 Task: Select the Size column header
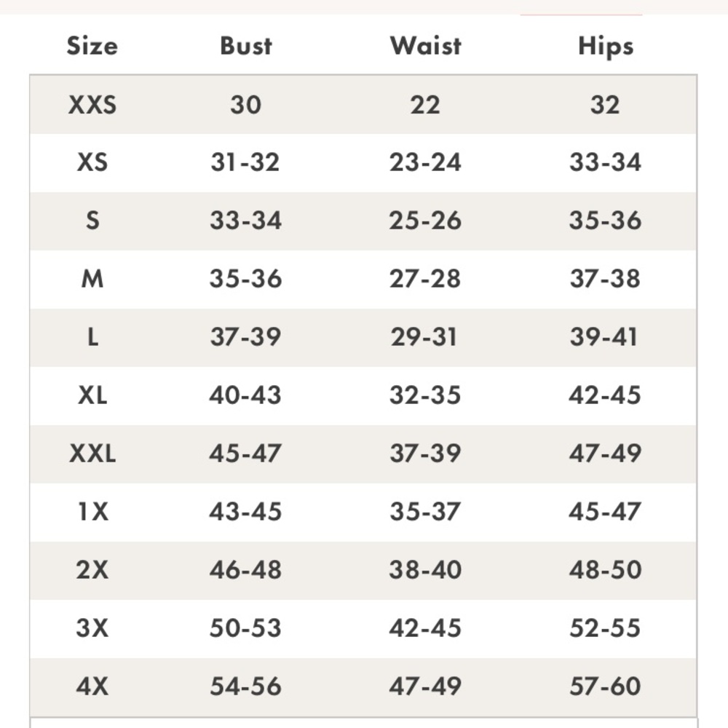tap(92, 46)
